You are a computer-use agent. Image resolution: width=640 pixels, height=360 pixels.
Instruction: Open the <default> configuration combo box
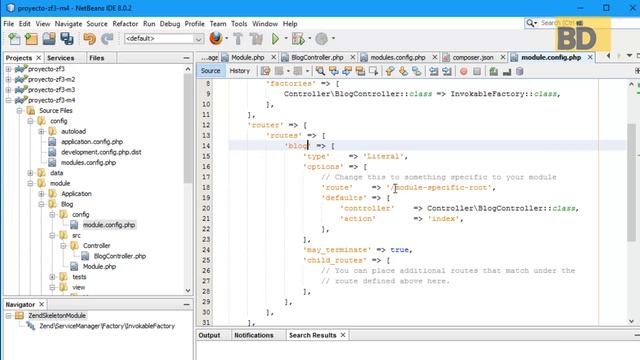pos(164,39)
